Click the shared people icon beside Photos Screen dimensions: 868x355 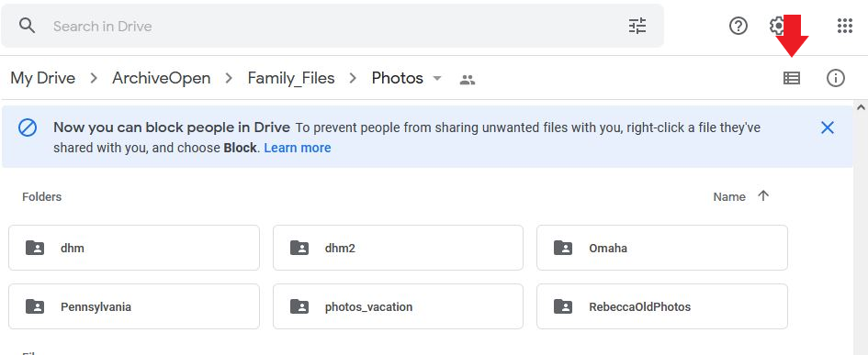(468, 80)
